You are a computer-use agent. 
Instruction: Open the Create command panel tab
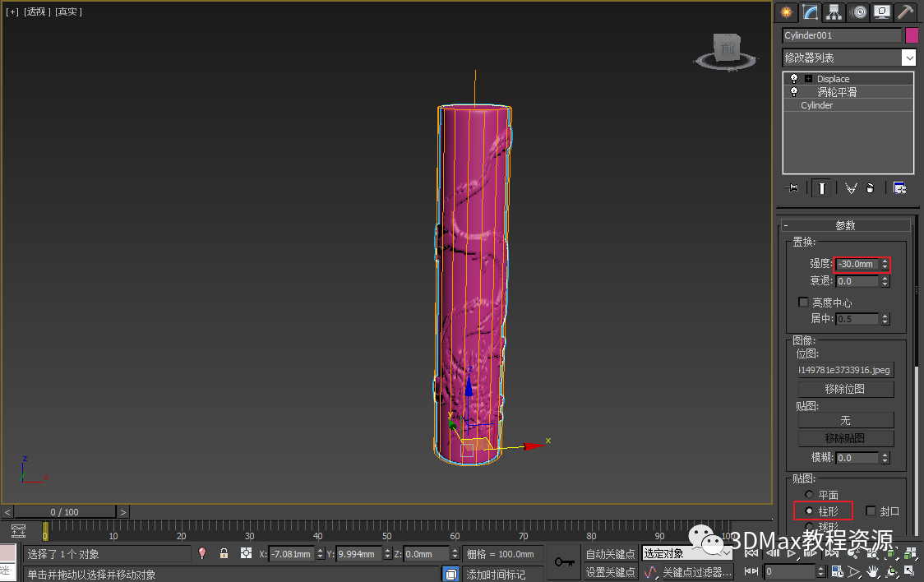coord(786,12)
